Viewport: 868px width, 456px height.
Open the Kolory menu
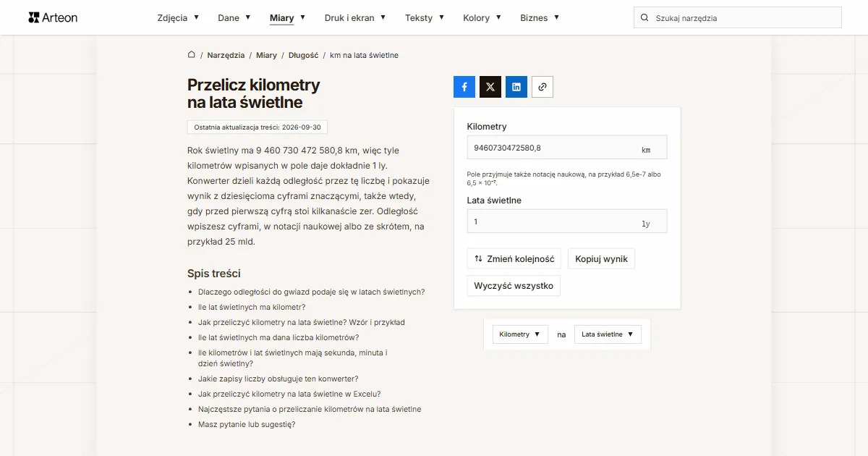click(x=482, y=18)
